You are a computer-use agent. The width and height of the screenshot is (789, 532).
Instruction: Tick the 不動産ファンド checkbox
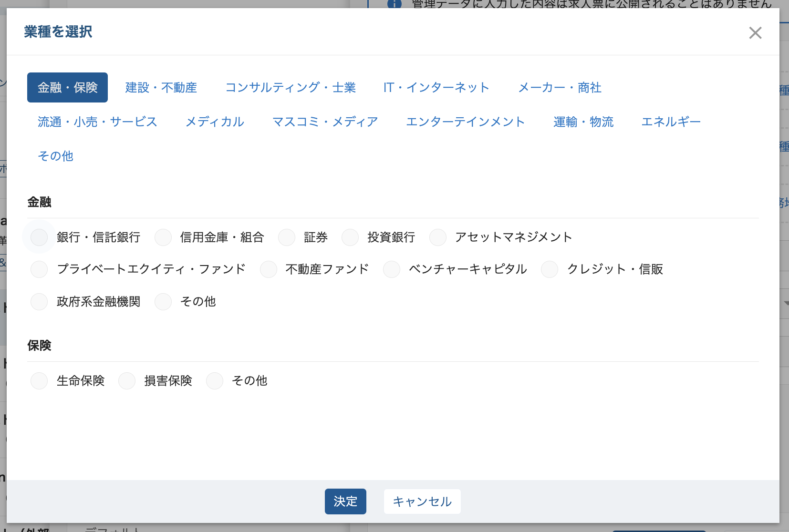tap(269, 269)
